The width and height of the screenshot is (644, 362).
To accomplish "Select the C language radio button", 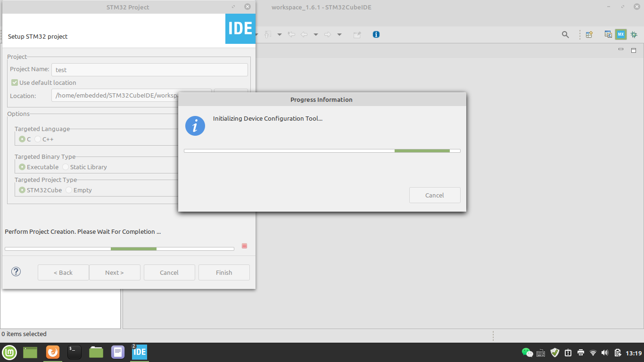I will pos(22,139).
